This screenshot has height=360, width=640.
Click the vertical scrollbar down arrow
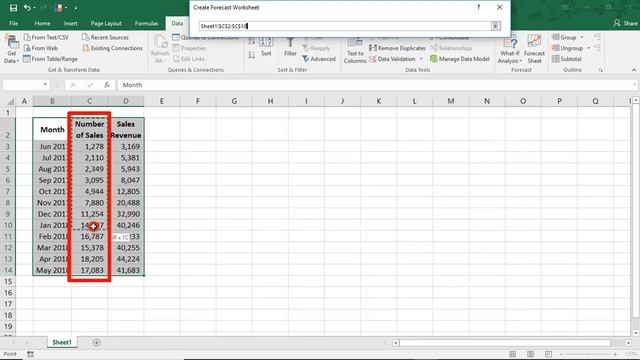[635, 332]
